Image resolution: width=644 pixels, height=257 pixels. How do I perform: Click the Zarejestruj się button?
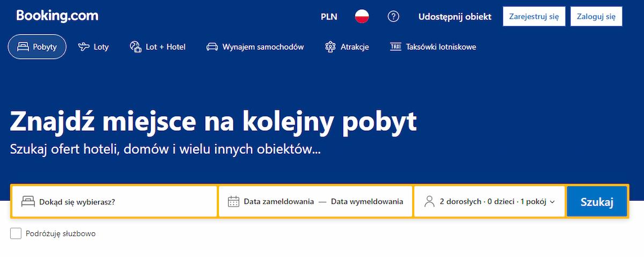534,17
